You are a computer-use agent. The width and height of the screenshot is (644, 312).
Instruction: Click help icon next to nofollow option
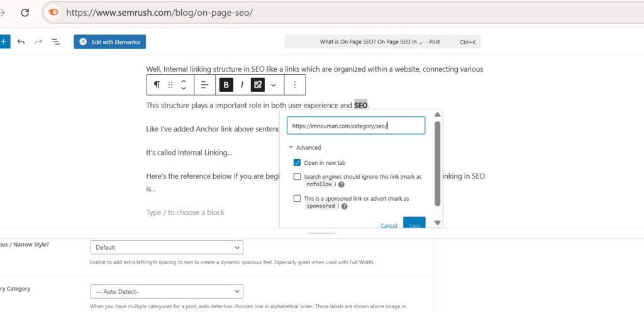(341, 184)
